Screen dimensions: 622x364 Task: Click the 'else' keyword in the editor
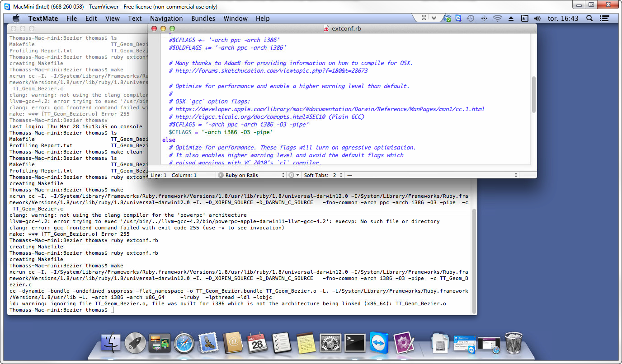click(x=169, y=140)
